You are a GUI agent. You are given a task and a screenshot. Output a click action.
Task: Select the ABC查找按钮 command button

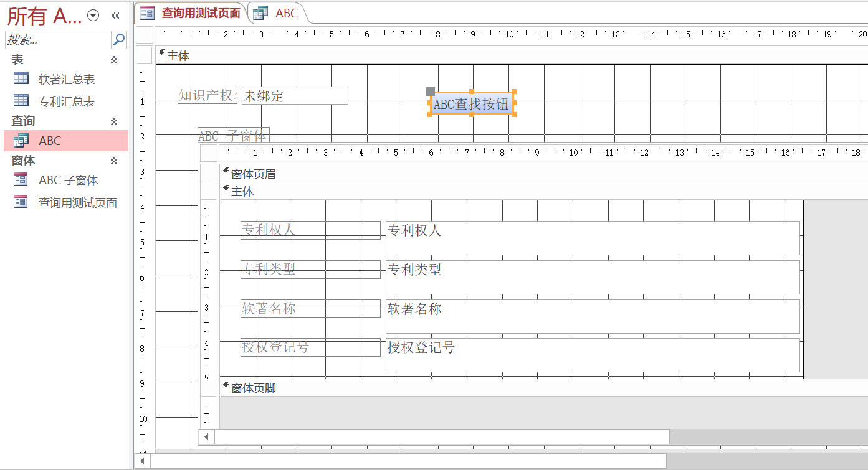coord(472,104)
